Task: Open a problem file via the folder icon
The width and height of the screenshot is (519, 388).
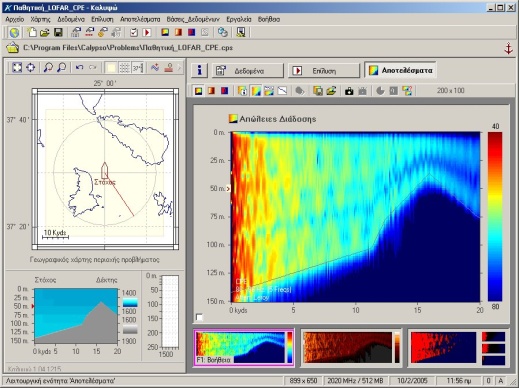Action: coord(45,32)
